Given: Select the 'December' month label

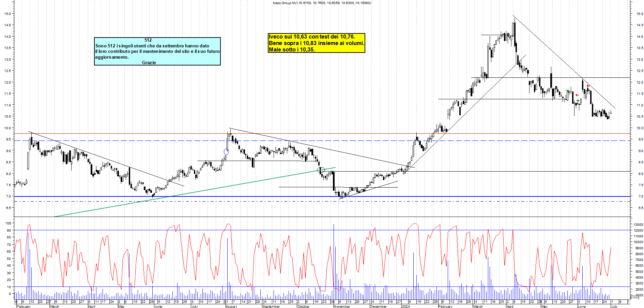Looking at the screenshot, I should [x=378, y=306].
